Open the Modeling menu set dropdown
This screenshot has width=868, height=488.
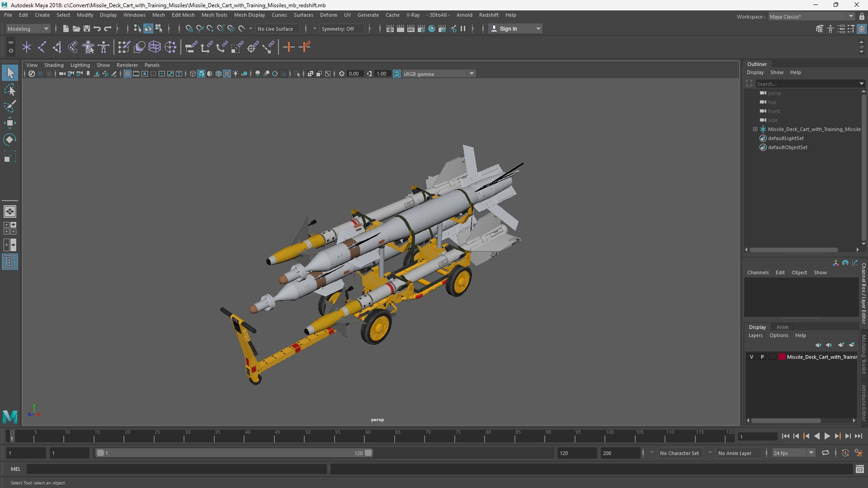(x=28, y=28)
